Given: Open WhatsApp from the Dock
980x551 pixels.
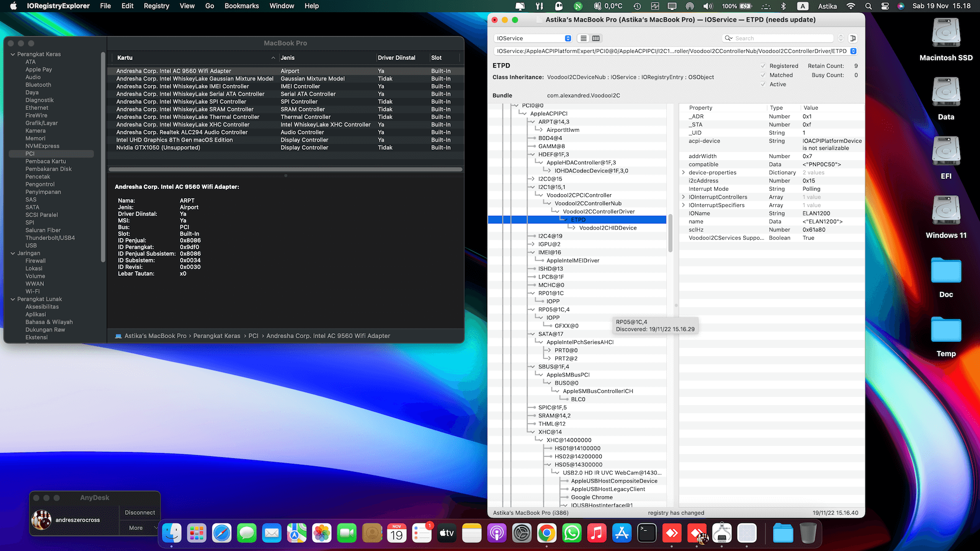Looking at the screenshot, I should 571,534.
